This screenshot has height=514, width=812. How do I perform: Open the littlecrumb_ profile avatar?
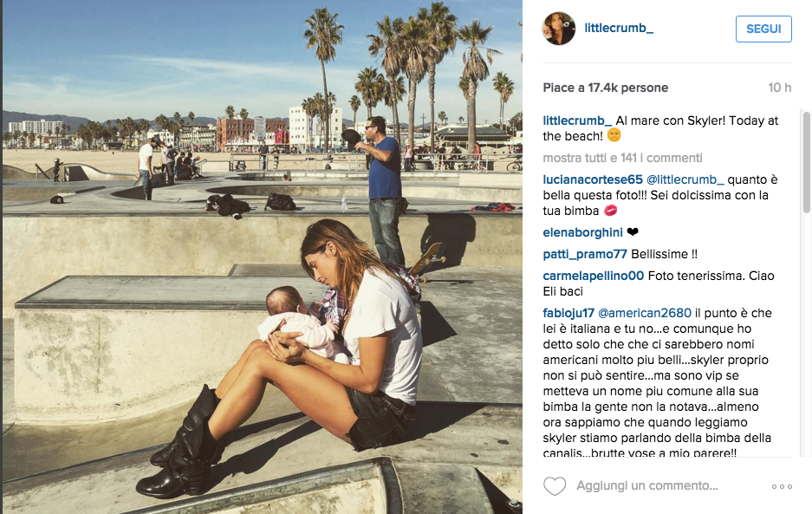click(x=558, y=29)
